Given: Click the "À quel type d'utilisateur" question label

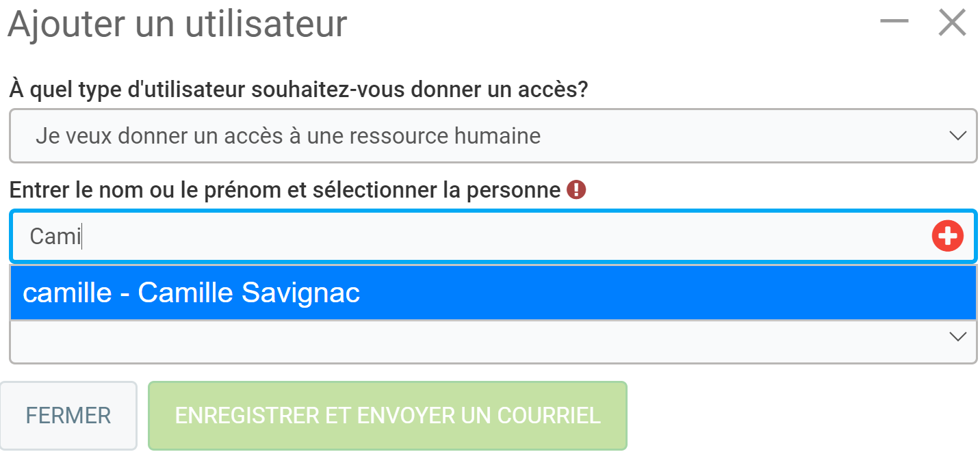Looking at the screenshot, I should coord(298,90).
